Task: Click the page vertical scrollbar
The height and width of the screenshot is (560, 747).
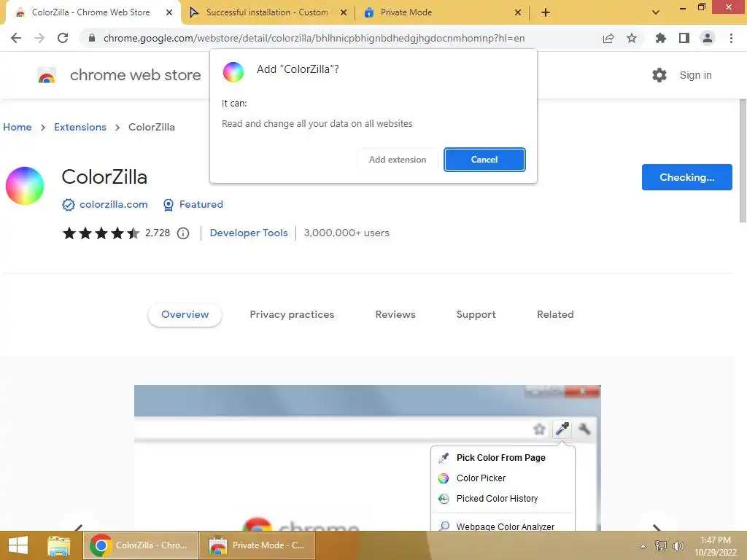Action: click(x=743, y=161)
